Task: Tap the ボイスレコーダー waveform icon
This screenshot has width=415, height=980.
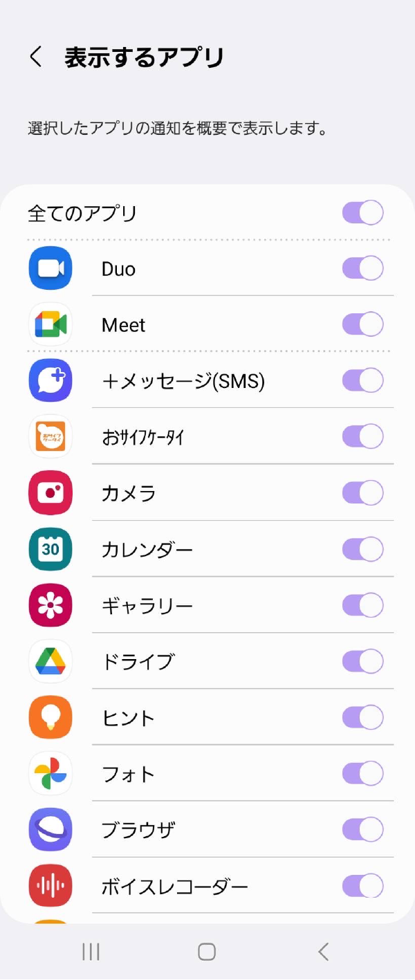Action: [50, 885]
